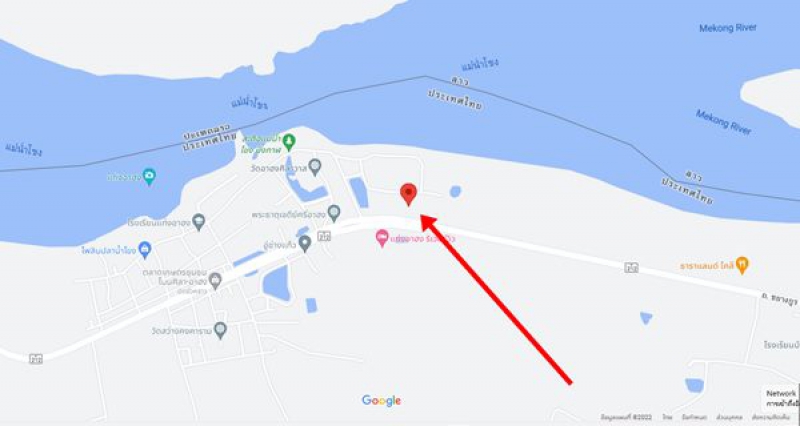This screenshot has height=426, width=800.
Task: Open the teal camera attraction pin in the river
Action: [x=149, y=177]
